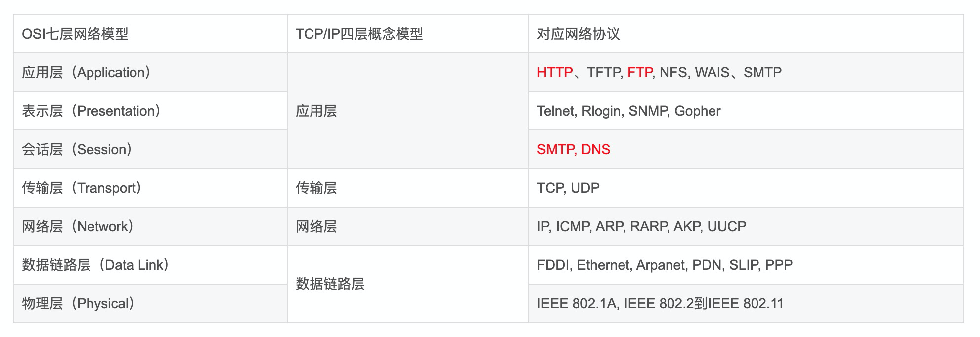This screenshot has height=337, width=980.
Task: Click the "网络层（Network）" OSI cell
Action: coord(78,226)
